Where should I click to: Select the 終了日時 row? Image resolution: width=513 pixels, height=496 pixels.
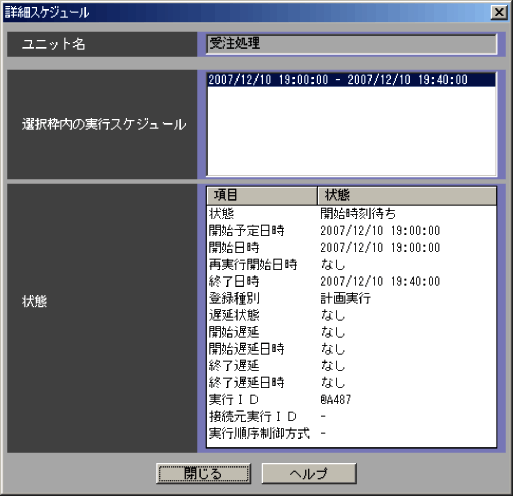coord(351,281)
